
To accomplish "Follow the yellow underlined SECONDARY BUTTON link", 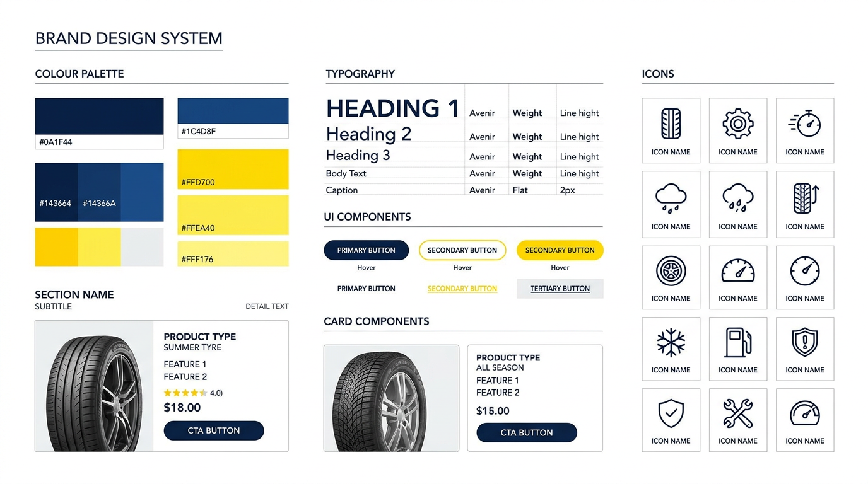I will pyautogui.click(x=462, y=289).
